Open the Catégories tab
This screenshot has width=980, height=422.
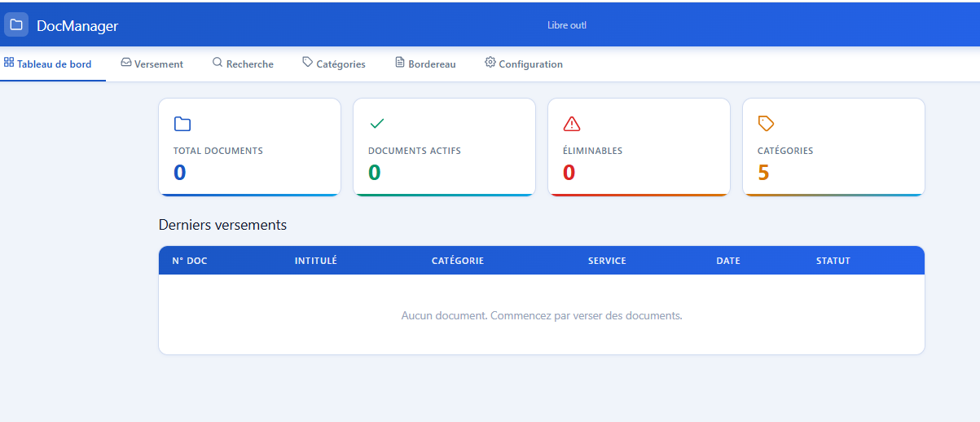click(x=334, y=64)
